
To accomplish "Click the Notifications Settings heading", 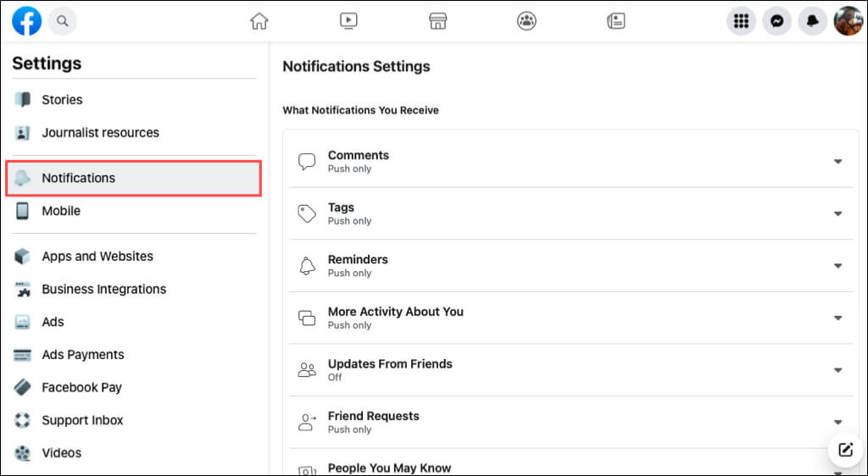I will coord(357,66).
